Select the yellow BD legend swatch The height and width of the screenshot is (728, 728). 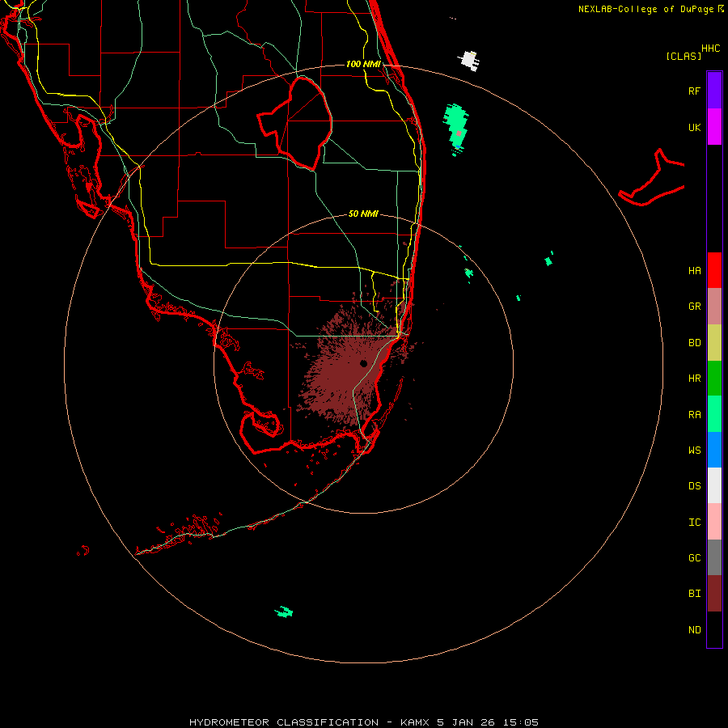[714, 343]
